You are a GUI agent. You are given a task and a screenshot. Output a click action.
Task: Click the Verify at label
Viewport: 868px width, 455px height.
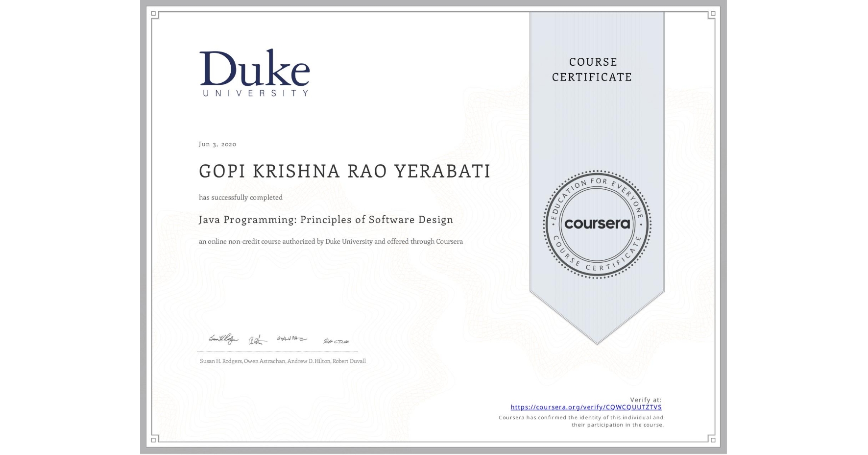click(x=647, y=399)
